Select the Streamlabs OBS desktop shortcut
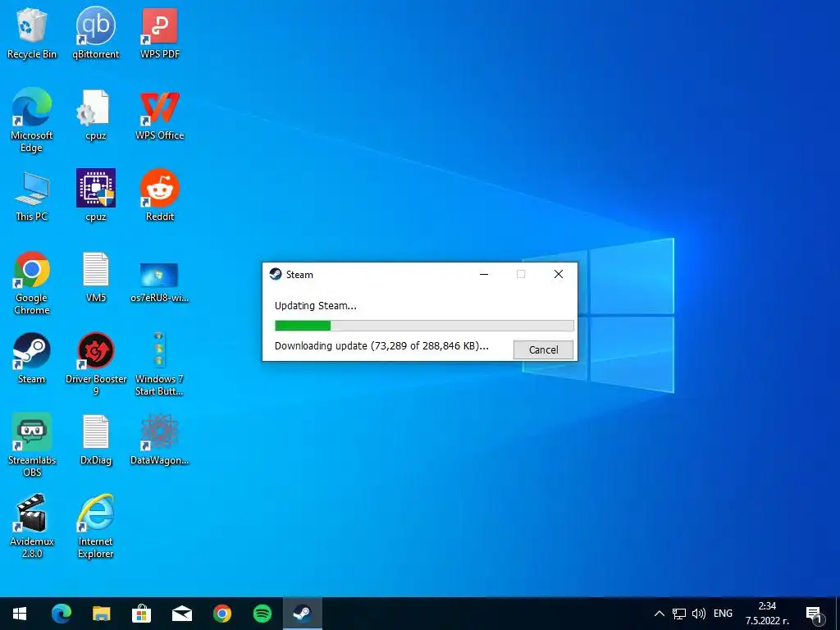This screenshot has width=840, height=630. pos(32,445)
